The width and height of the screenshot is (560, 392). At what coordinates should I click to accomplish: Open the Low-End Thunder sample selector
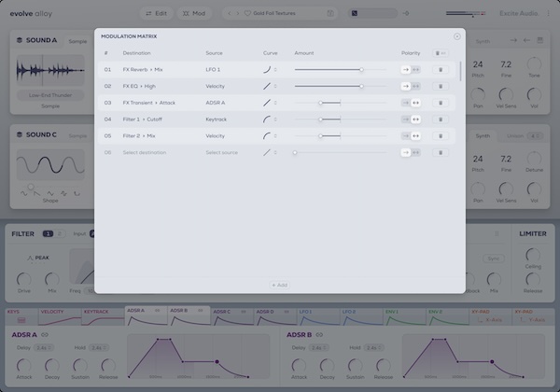coord(50,95)
